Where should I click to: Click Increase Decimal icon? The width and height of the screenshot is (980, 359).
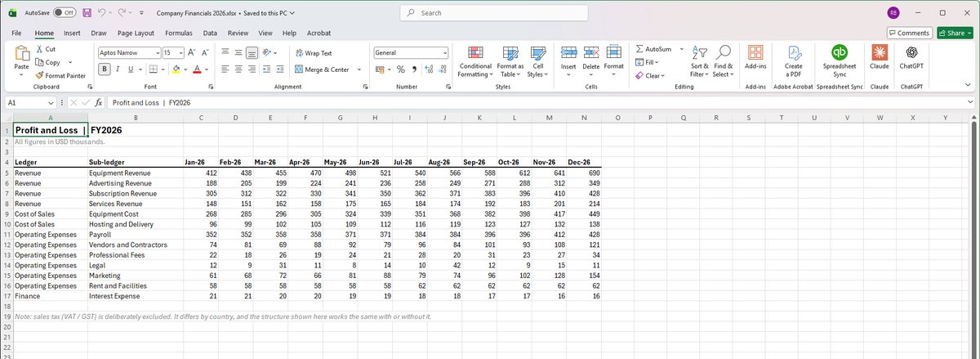430,70
